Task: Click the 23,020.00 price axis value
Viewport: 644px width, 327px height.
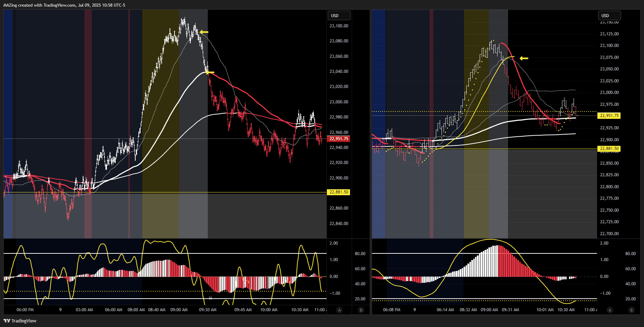Action: [x=339, y=87]
